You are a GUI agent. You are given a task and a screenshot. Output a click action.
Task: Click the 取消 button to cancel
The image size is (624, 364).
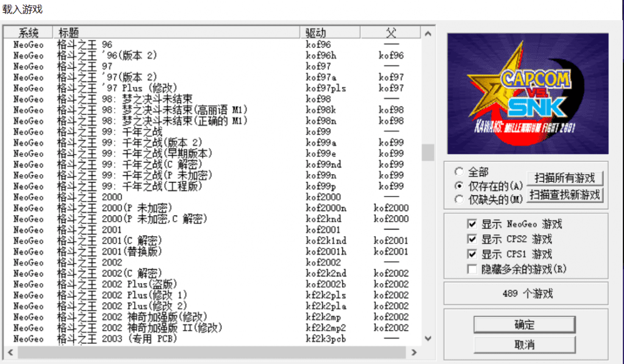pos(524,343)
